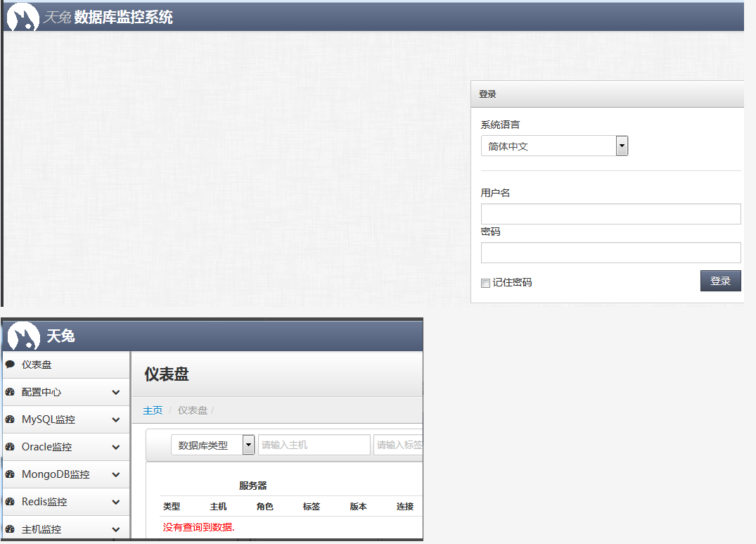Click the arrow of the language selector
Image resolution: width=756 pixels, height=544 pixels.
pos(622,146)
